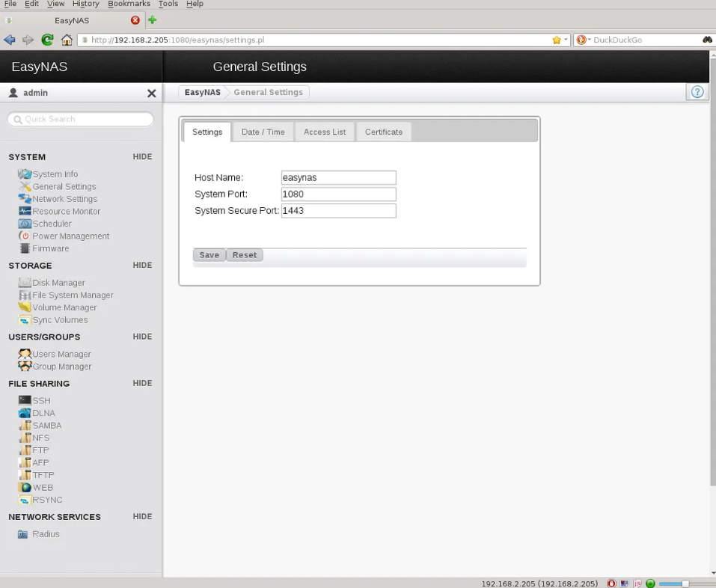Switch to the Access List tab
716x588 pixels.
tap(325, 132)
